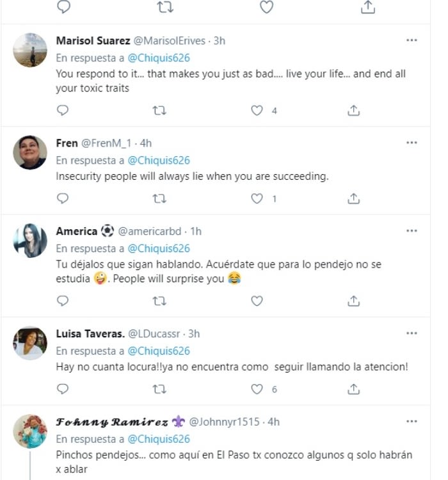Retweet Marisol Suarez's reply

159,111
